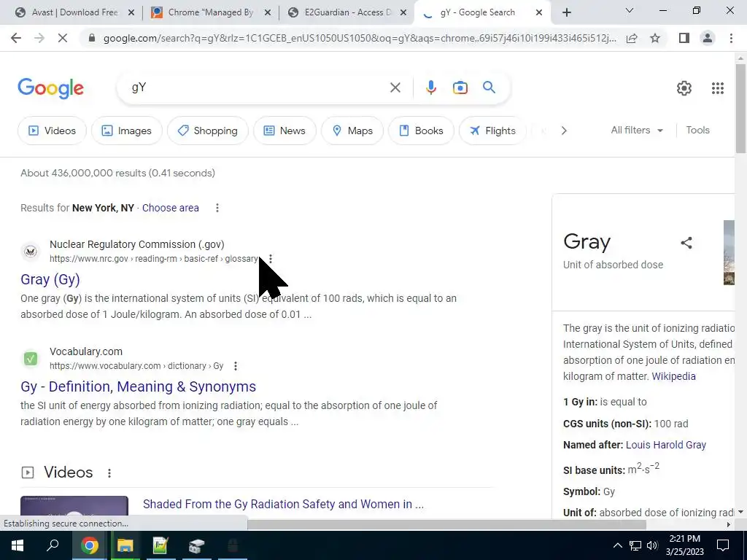Open the Louis Harold Gray link

tap(665, 445)
